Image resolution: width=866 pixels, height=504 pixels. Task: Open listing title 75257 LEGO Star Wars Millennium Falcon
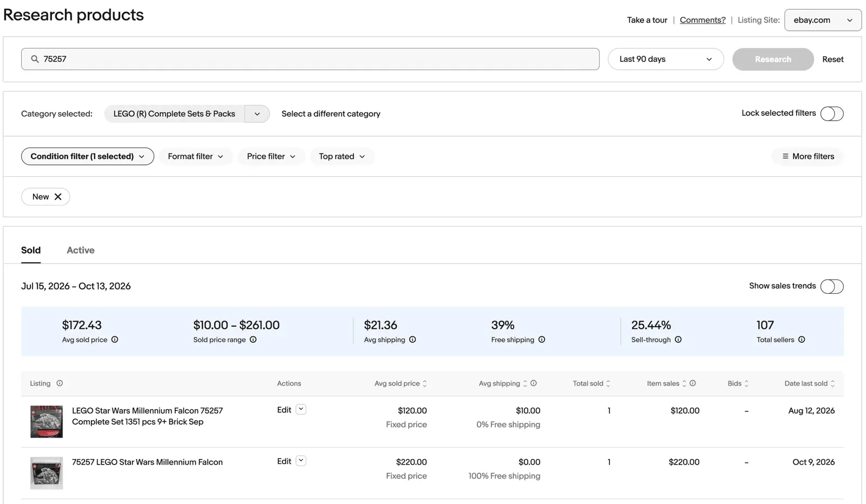point(147,462)
